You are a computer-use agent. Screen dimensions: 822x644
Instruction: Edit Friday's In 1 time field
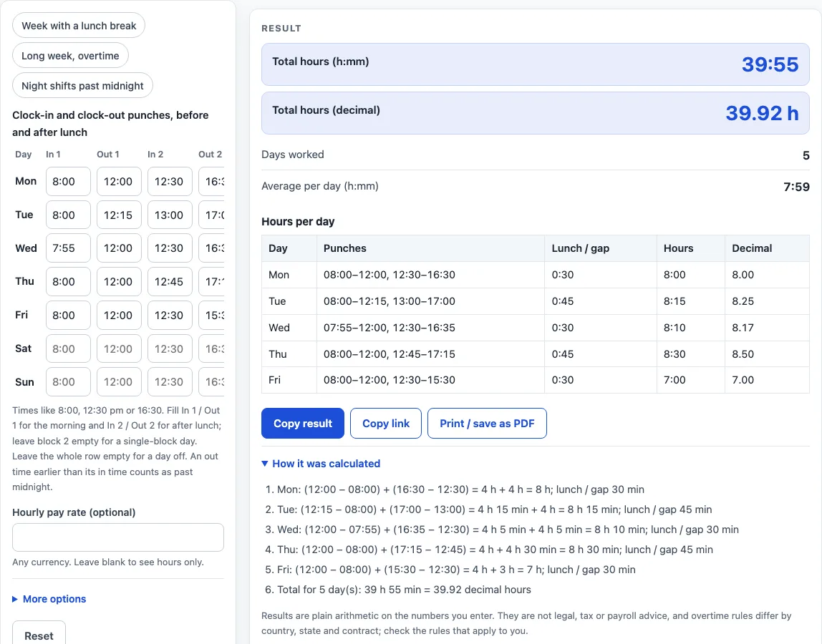pyautogui.click(x=68, y=316)
